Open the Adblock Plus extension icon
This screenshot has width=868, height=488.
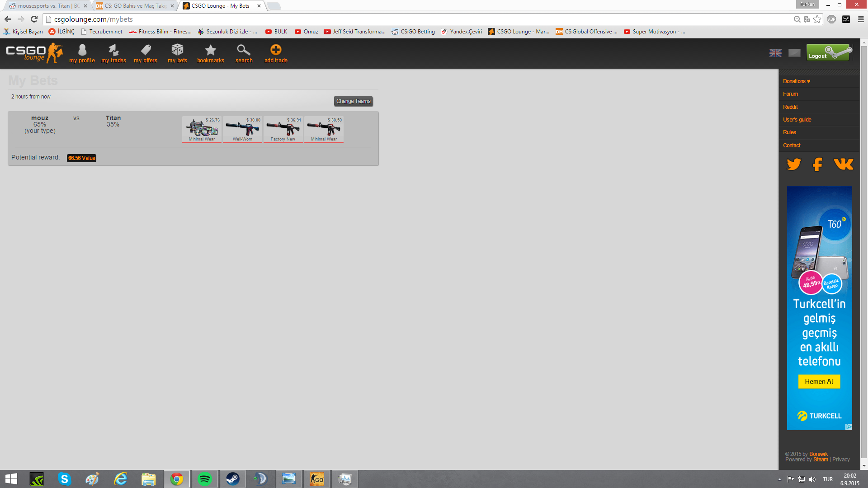tap(831, 19)
